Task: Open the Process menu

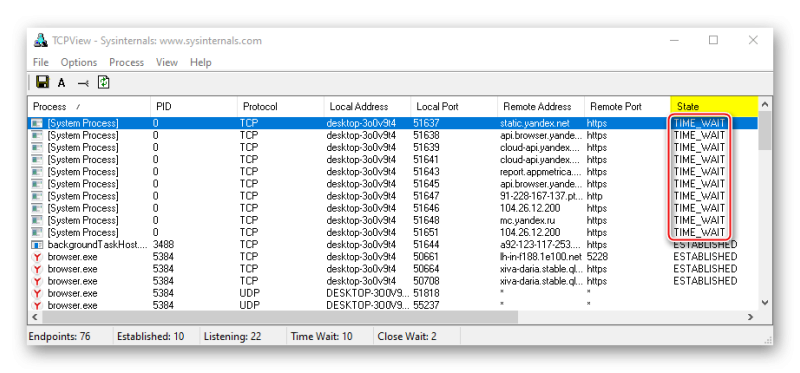Action: [x=127, y=62]
